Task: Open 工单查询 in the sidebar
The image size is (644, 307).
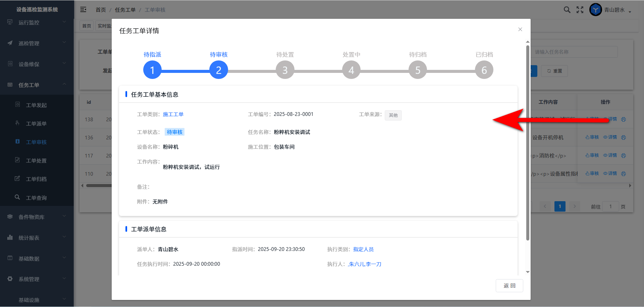Action: point(36,198)
